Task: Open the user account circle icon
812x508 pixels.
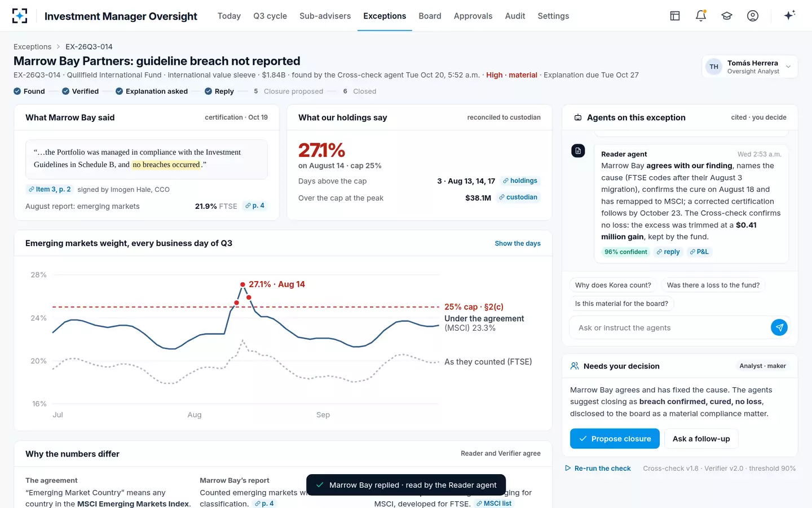Action: [x=753, y=16]
